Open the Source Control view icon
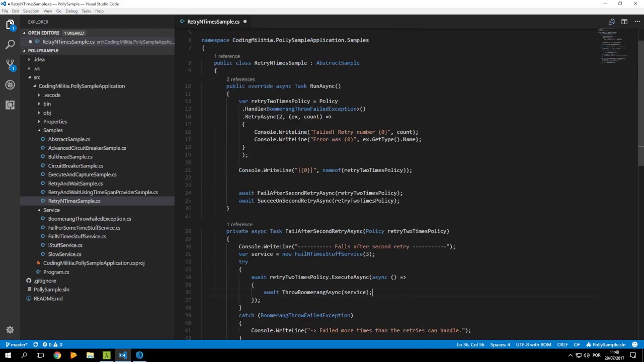The image size is (644, 362). [10, 65]
